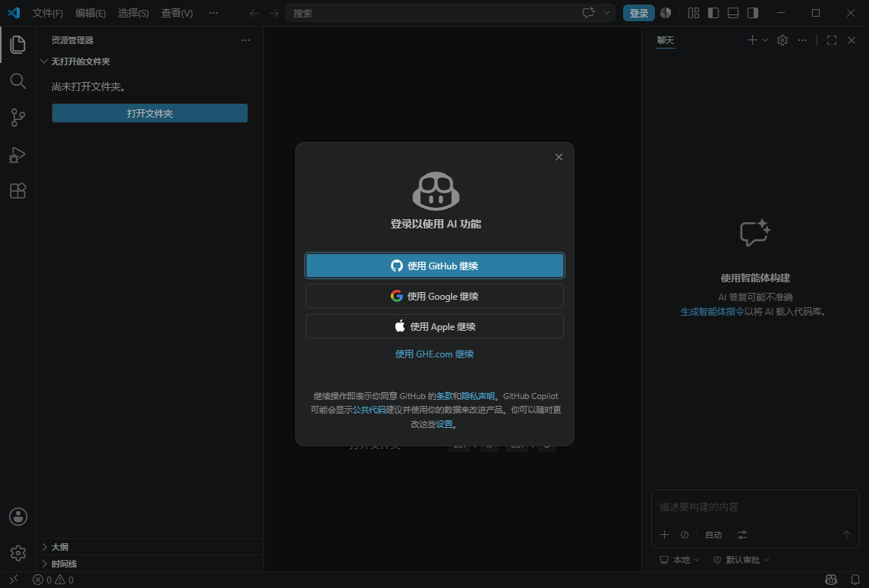869x588 pixels.
Task: Open the Run and Debug view
Action: click(x=17, y=155)
